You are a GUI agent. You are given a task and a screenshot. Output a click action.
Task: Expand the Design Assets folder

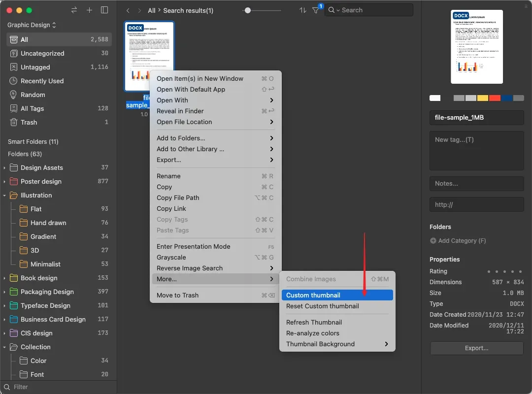[x=4, y=168]
